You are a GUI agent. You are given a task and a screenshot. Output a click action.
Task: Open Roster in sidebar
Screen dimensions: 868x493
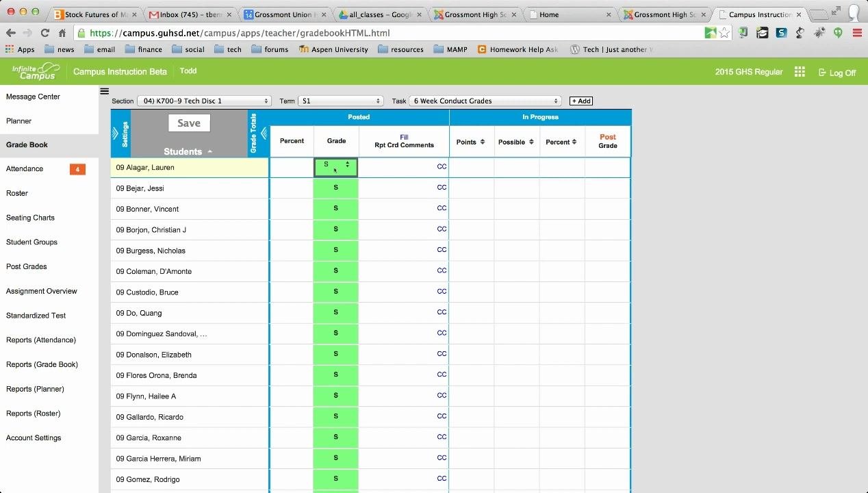(x=17, y=193)
